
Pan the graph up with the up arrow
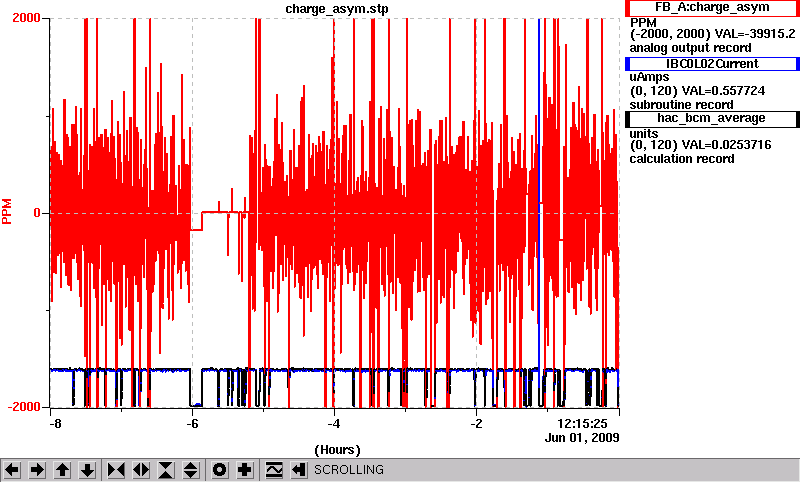[63, 470]
